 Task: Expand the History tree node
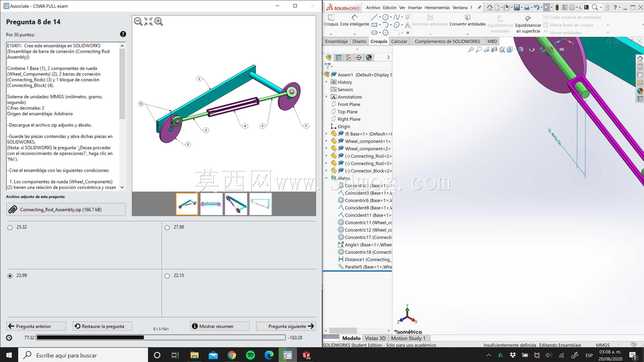[326, 82]
